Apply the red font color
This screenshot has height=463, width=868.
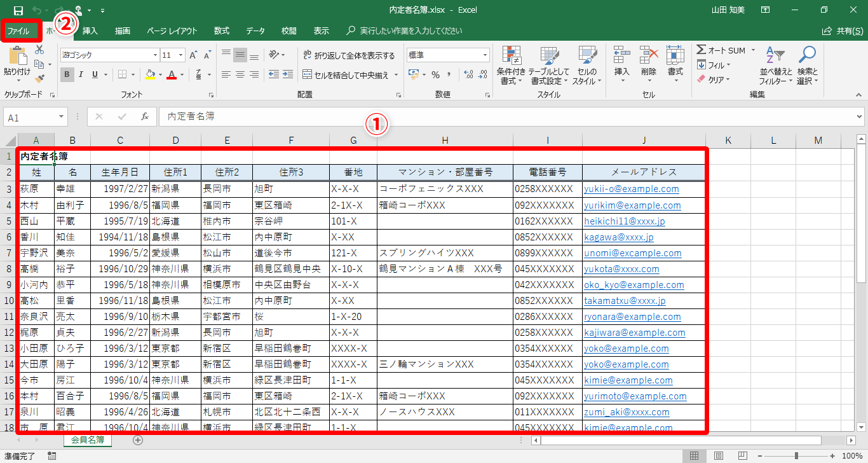tap(171, 74)
